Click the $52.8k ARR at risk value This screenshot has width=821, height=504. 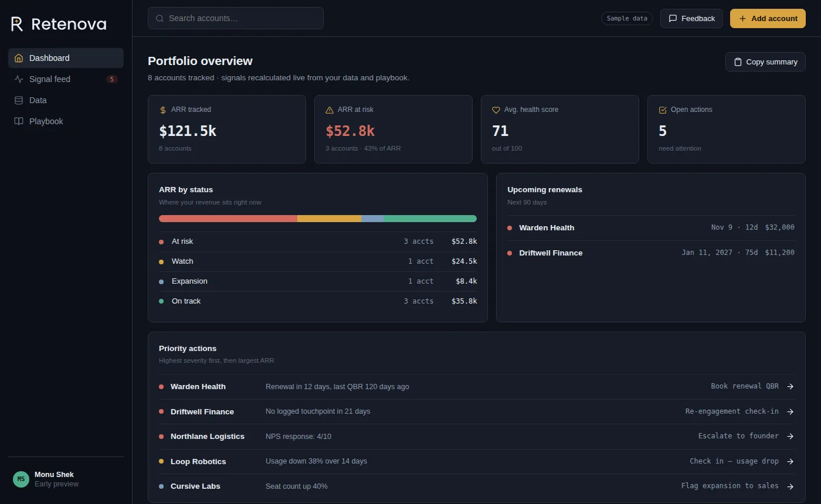pos(350,131)
